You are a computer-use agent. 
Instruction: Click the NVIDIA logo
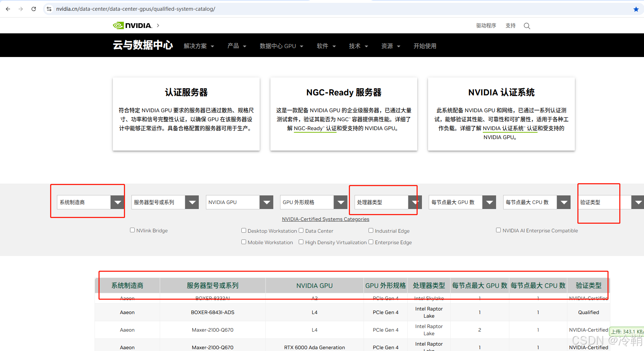point(133,25)
